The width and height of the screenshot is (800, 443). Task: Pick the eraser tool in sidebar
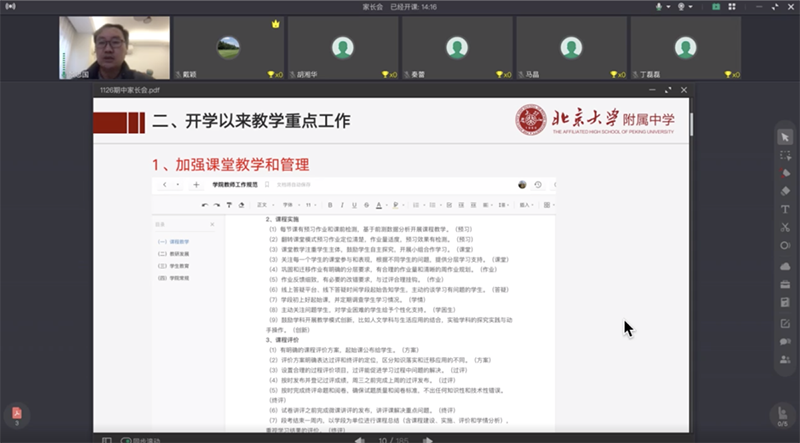click(785, 191)
